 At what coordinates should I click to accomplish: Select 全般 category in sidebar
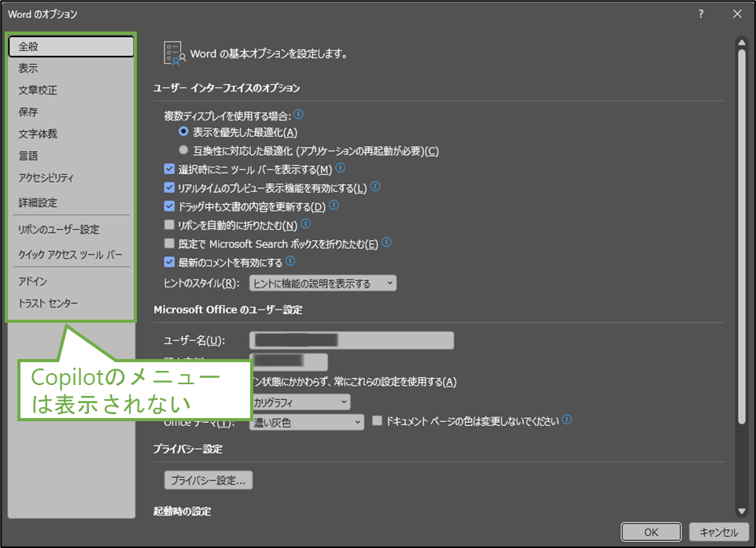[x=71, y=46]
